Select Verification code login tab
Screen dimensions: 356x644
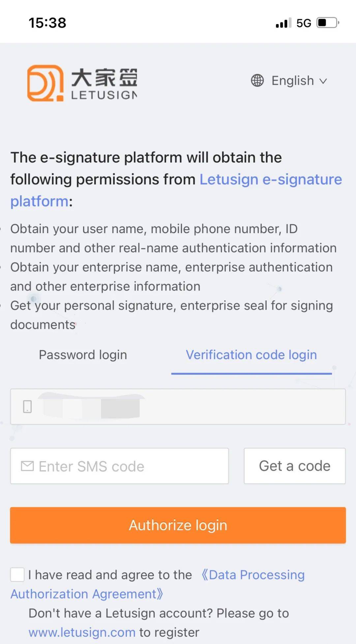pos(251,355)
